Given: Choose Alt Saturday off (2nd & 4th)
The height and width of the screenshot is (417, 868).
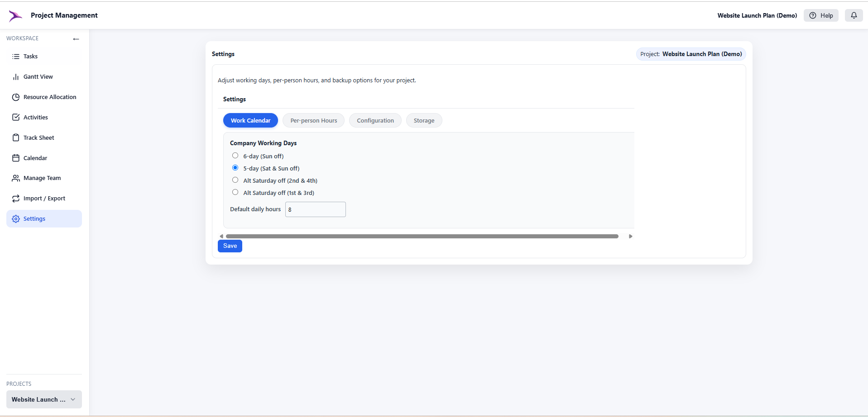Looking at the screenshot, I should coord(235,180).
